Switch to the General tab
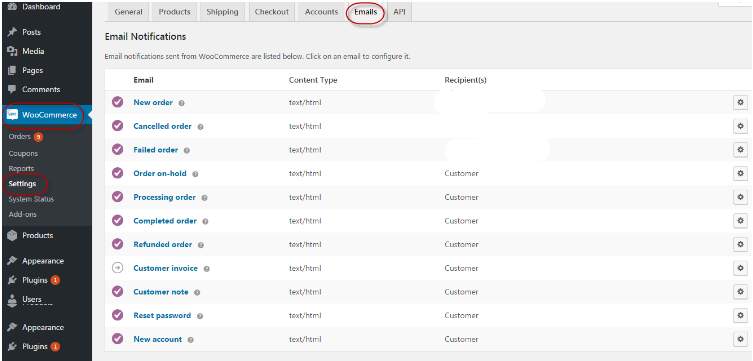753x361 pixels. point(128,12)
